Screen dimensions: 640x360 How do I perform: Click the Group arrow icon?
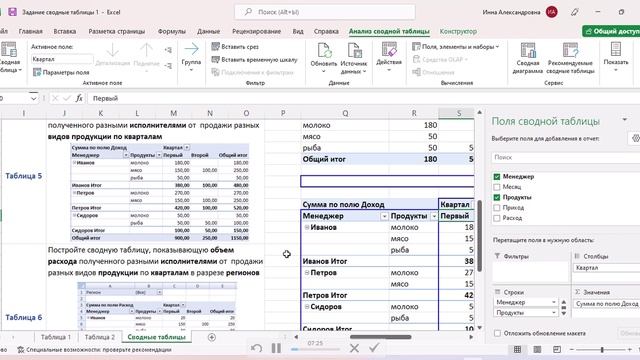(191, 49)
